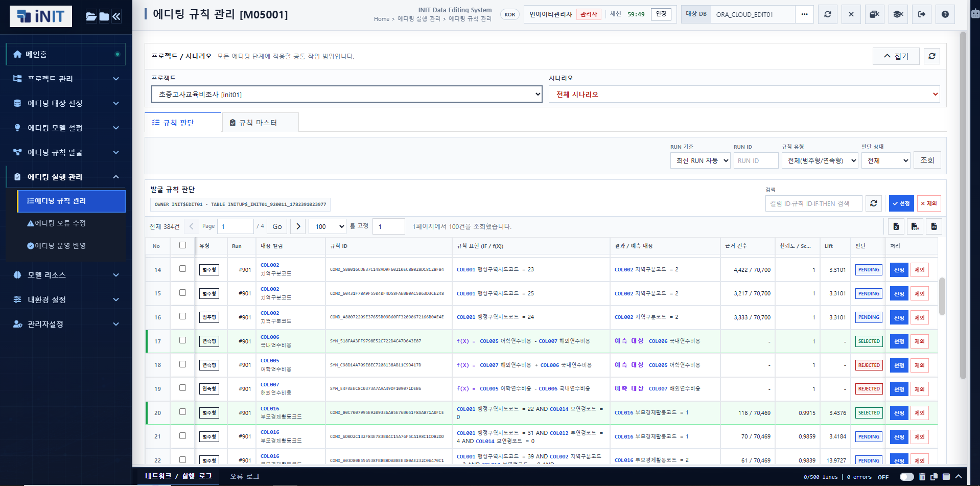The width and height of the screenshot is (980, 486).
Task: Click the 조회 search button
Action: point(927,160)
